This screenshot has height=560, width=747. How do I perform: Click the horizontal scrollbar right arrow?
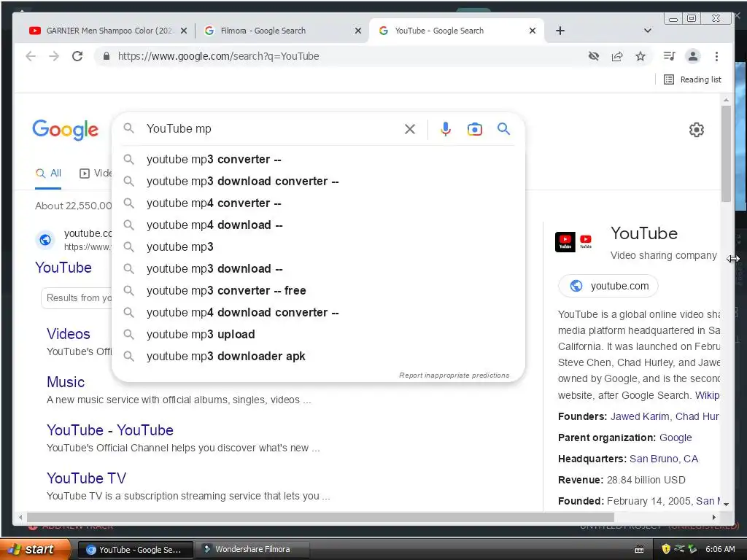pos(713,517)
